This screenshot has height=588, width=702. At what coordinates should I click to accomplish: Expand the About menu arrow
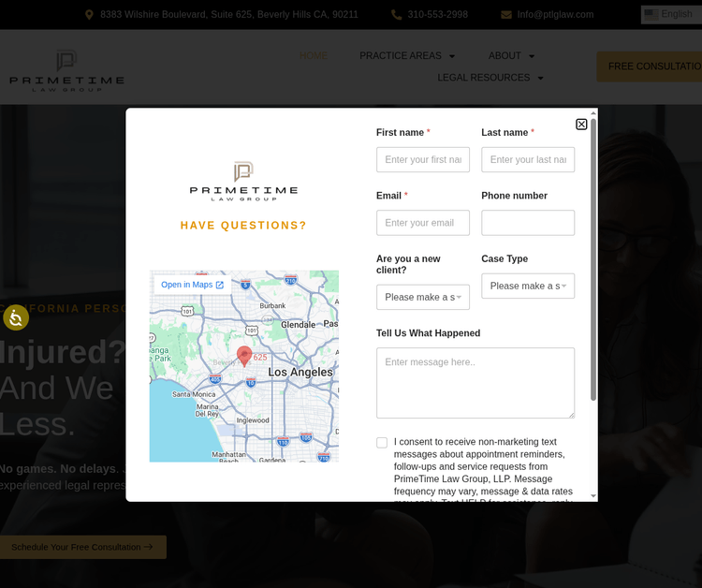click(532, 56)
